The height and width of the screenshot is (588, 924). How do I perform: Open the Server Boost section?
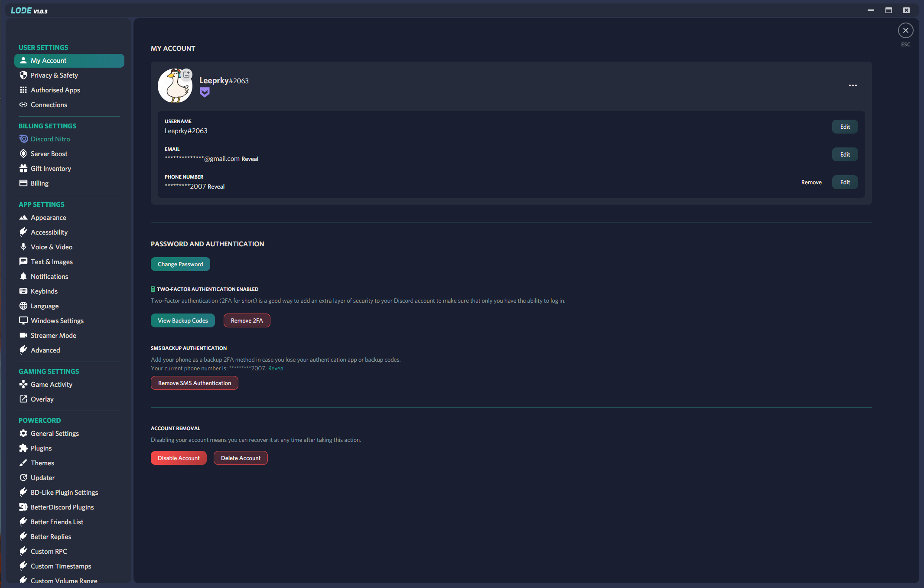[49, 154]
